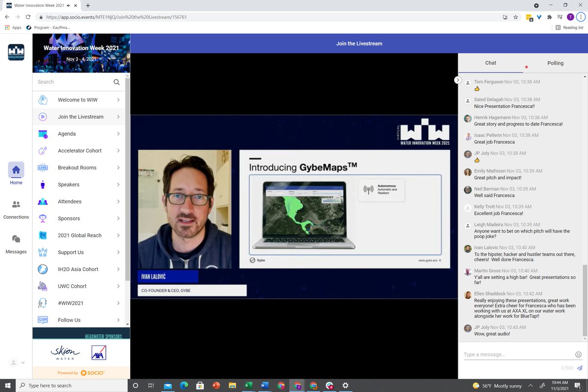Viewport: 588px width, 392px height.
Task: Open the taskbar weather widget
Action: tap(497, 386)
